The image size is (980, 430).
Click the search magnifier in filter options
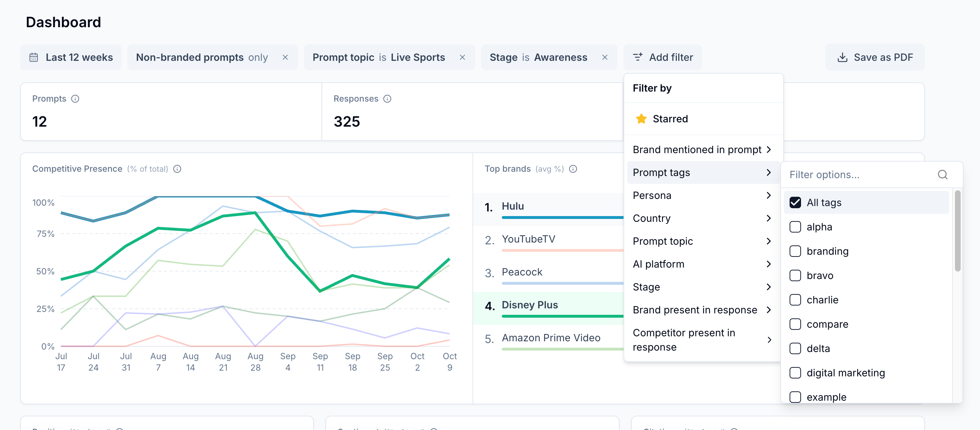tap(942, 175)
